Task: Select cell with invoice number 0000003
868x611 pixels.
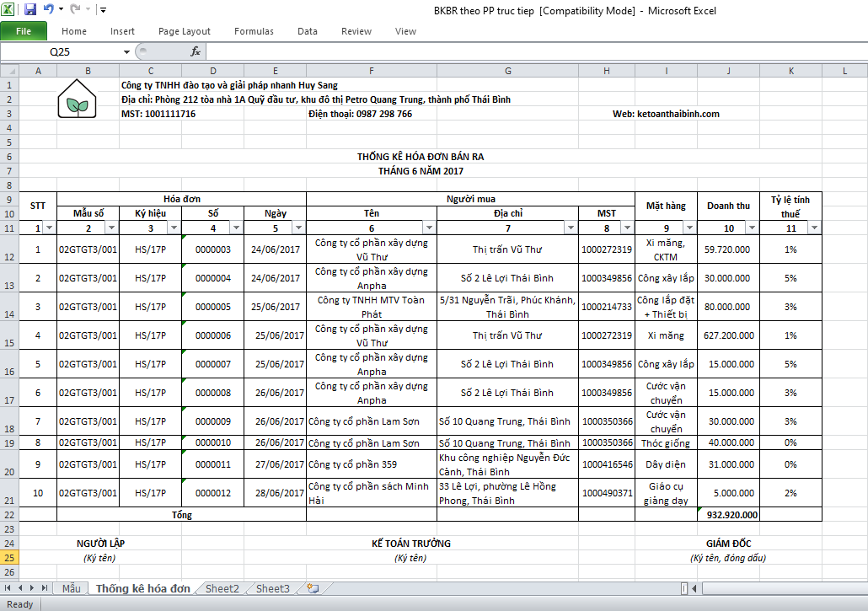Action: click(212, 249)
